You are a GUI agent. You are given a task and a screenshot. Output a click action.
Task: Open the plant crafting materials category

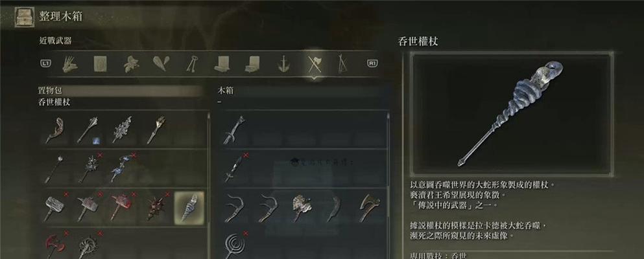point(131,64)
